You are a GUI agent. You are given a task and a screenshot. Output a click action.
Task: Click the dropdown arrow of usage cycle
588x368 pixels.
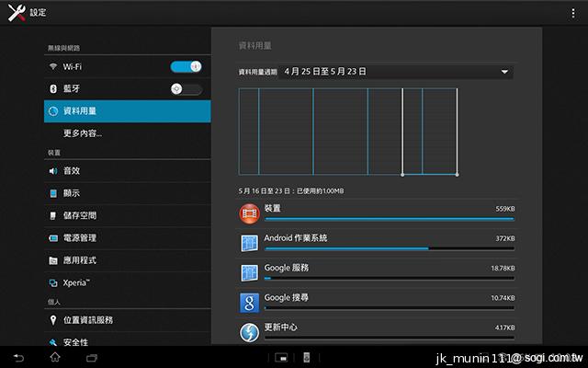(504, 72)
